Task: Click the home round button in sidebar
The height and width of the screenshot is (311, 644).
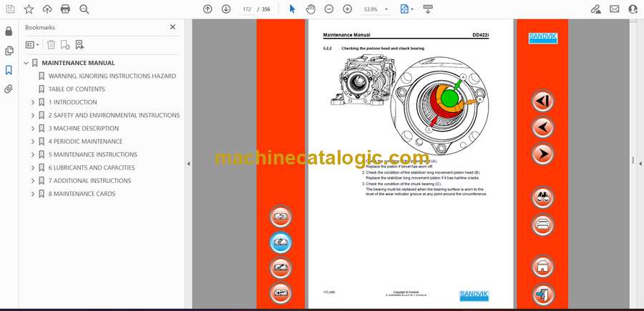Action: [x=542, y=266]
